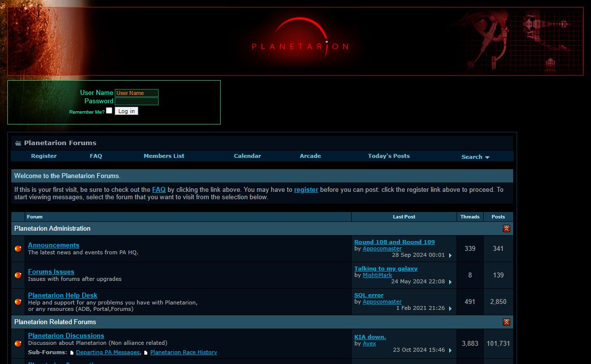This screenshot has width=591, height=364.
Task: Click the Threads column header
Action: (470, 216)
